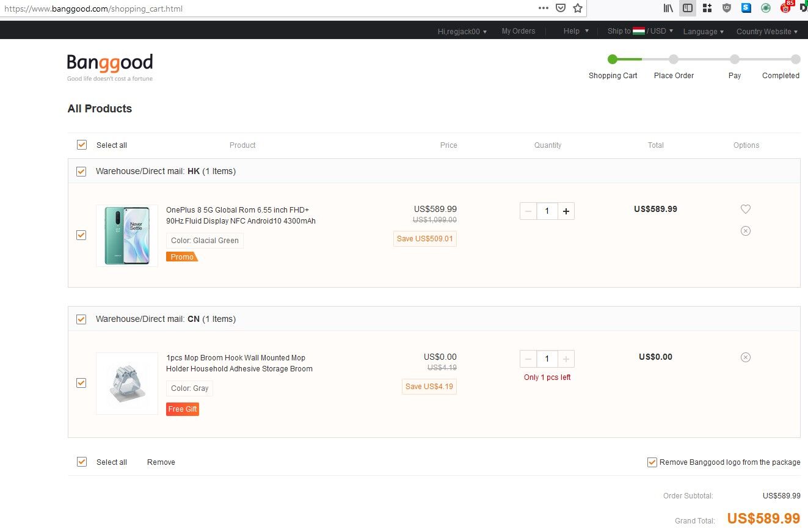Open Ship to / USD dropdown
Viewport: 808px width, 532px height.
pyautogui.click(x=640, y=31)
